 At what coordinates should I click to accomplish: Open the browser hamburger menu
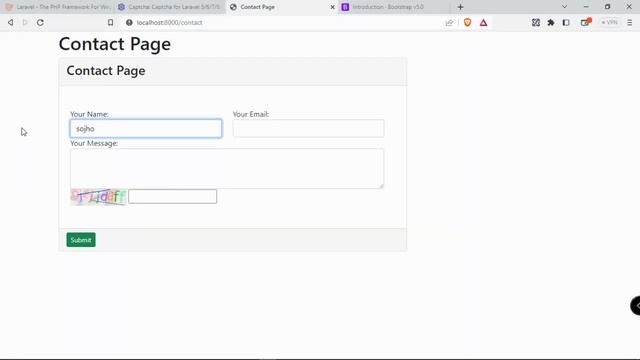[x=629, y=22]
